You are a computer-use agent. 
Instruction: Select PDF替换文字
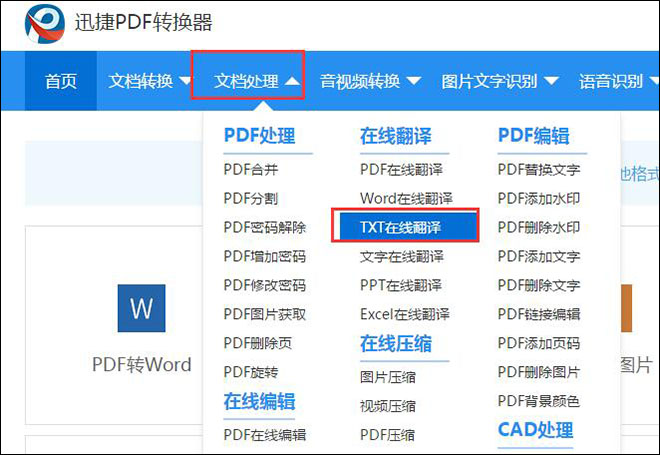point(539,170)
